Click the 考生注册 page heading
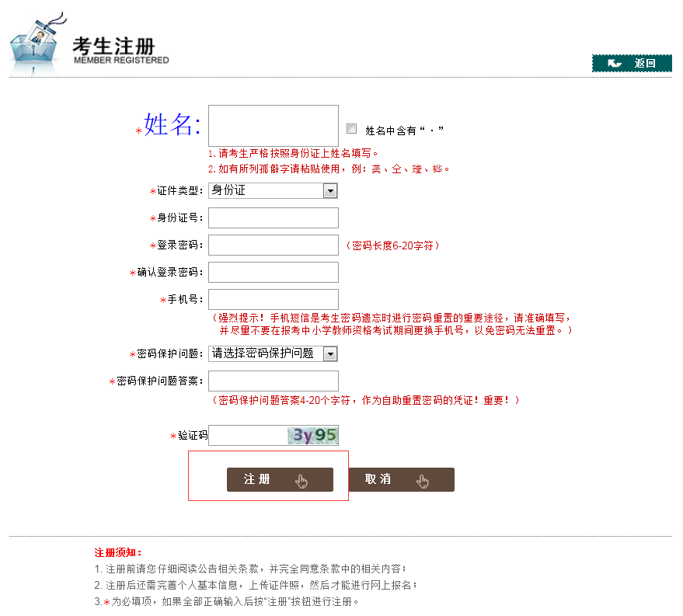Screen dimensions: 683x616 click(113, 45)
